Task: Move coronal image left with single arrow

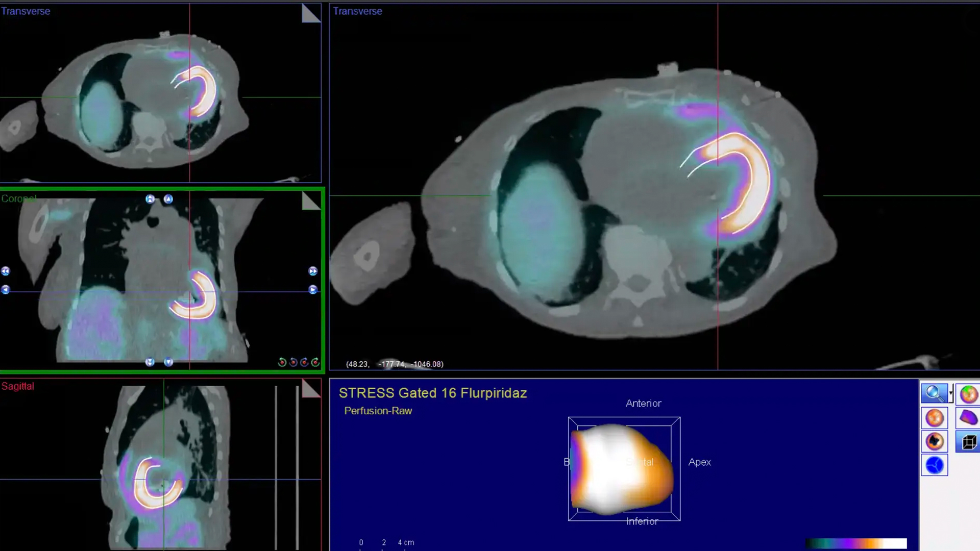Action: [6, 290]
